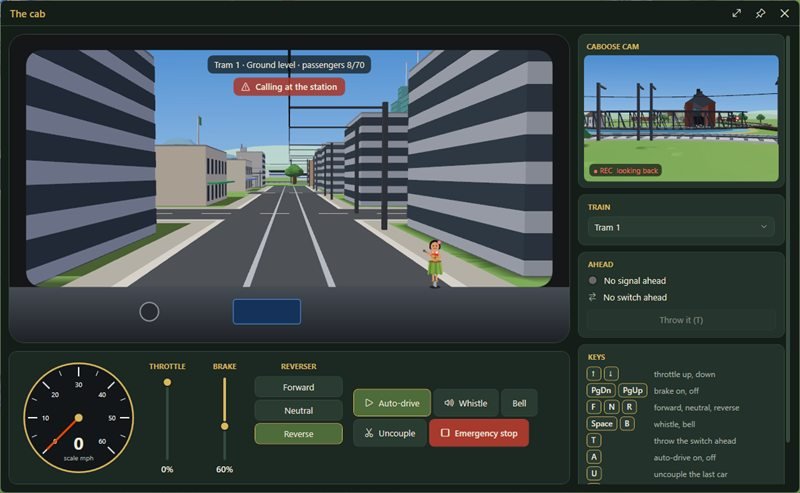Click the T key hint
The image size is (800, 493).
click(x=593, y=440)
